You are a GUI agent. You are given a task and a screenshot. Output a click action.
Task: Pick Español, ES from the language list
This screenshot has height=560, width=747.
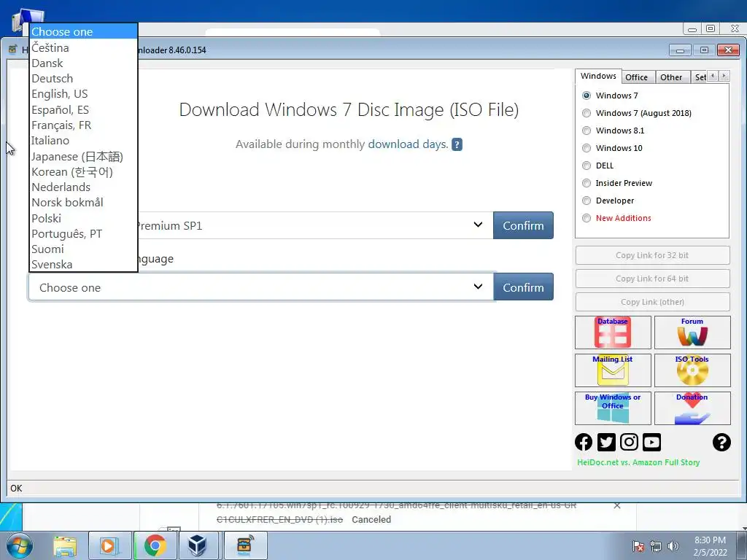click(x=83, y=109)
